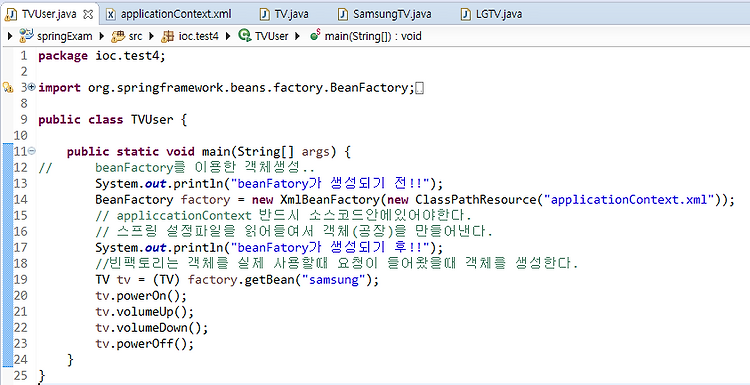Click ClassPathResource on line 14
The width and height of the screenshot is (750, 385).
(475, 199)
